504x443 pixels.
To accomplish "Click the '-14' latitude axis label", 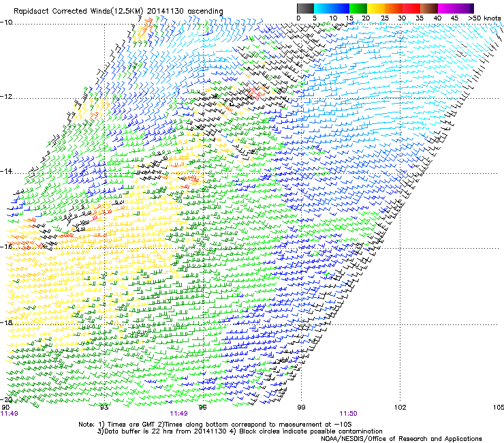I will pyautogui.click(x=6, y=171).
